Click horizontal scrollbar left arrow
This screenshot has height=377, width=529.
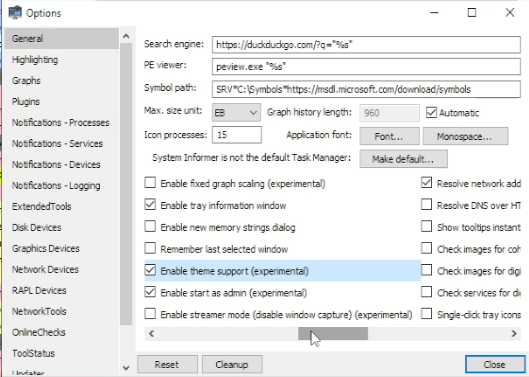(151, 333)
